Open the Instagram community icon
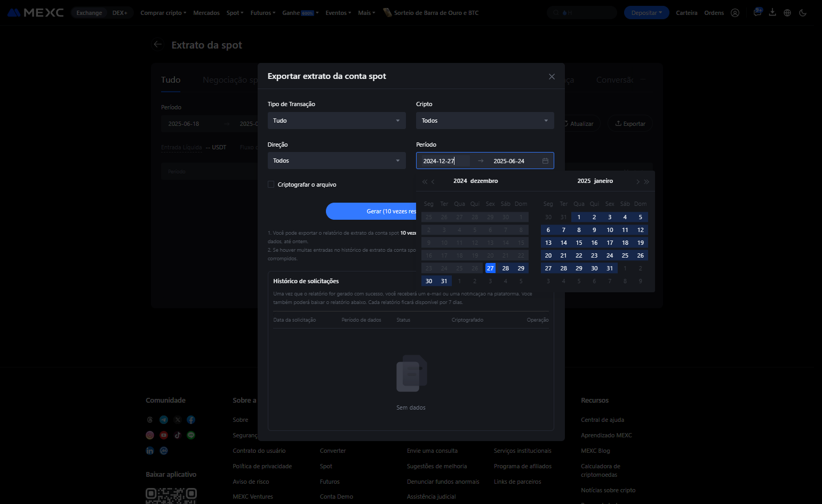 coord(150,435)
